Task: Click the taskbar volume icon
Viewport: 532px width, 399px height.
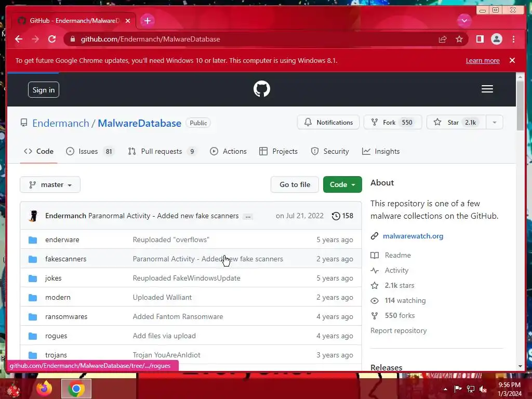Action: point(483,389)
